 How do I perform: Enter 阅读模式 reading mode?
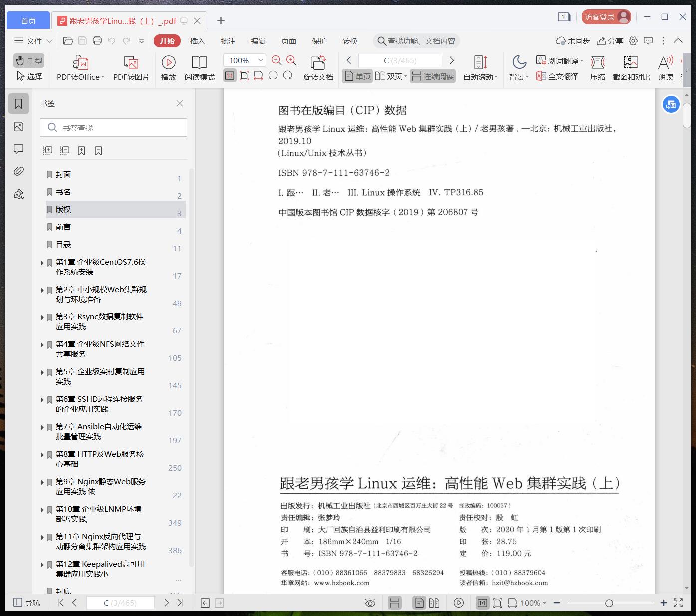click(x=199, y=68)
